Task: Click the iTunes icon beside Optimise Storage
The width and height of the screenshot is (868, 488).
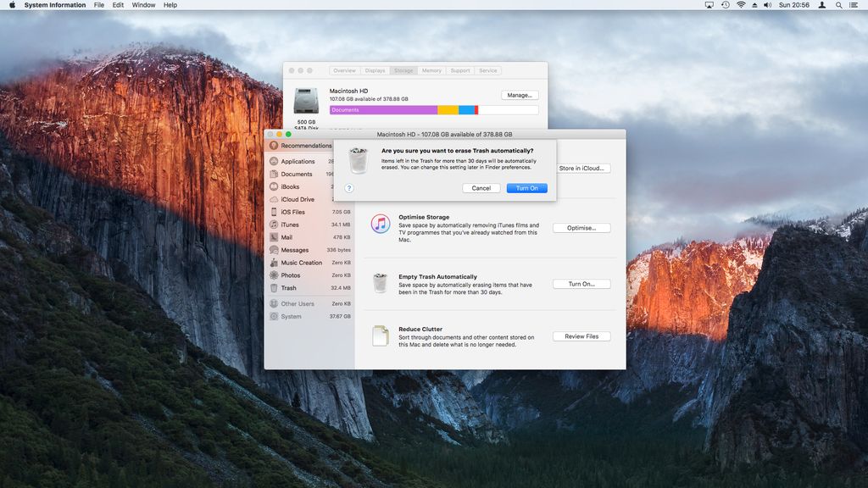Action: click(381, 224)
